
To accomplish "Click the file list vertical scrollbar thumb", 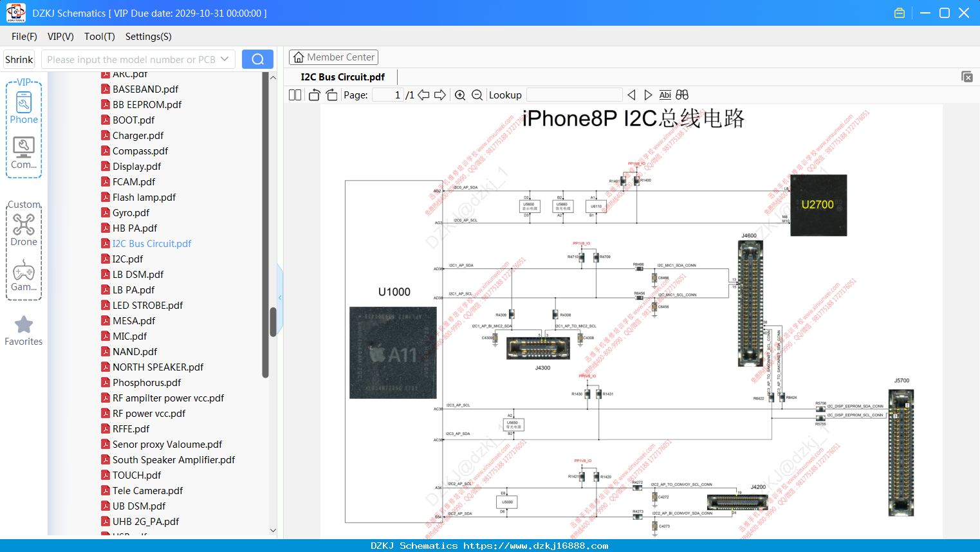I will click(273, 322).
